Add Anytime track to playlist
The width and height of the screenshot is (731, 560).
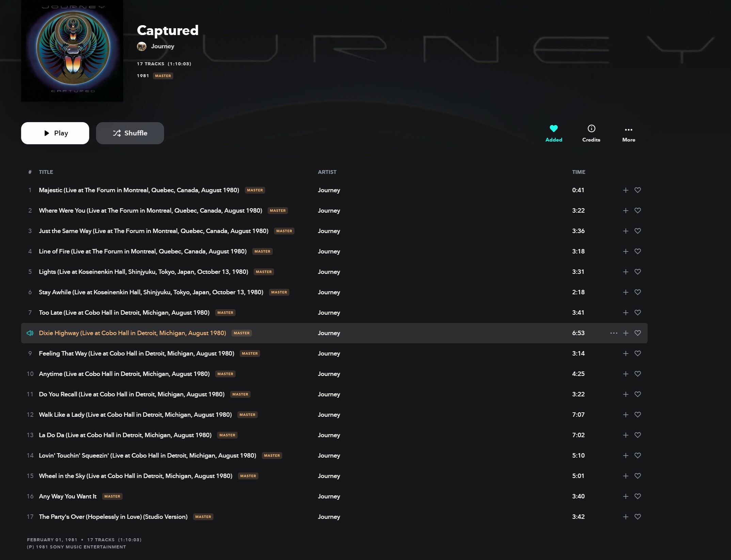(625, 374)
